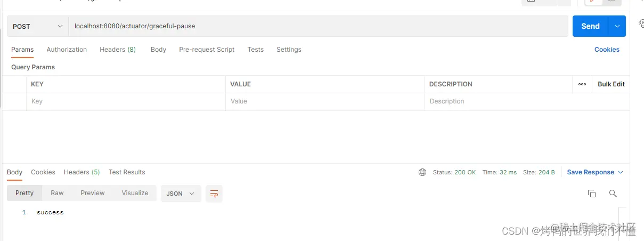
Task: Open the Test Results tab
Action: click(127, 172)
